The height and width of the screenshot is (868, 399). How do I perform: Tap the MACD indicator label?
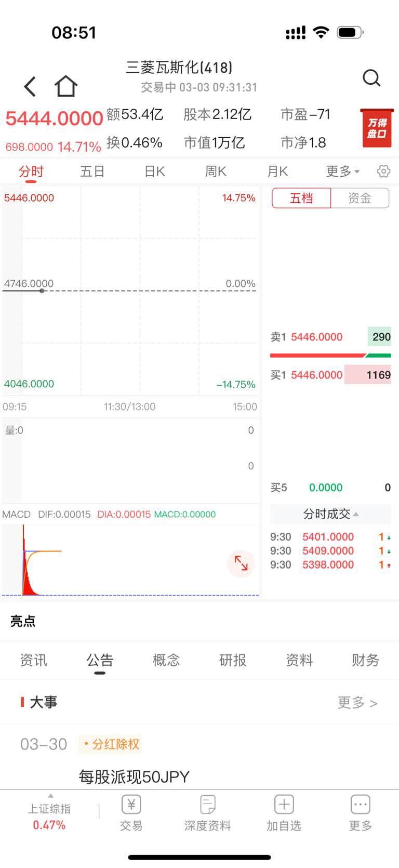pyautogui.click(x=16, y=514)
